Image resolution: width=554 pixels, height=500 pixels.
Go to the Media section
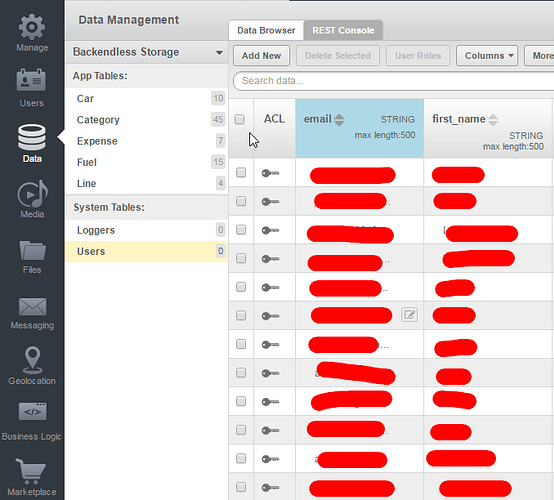click(32, 199)
